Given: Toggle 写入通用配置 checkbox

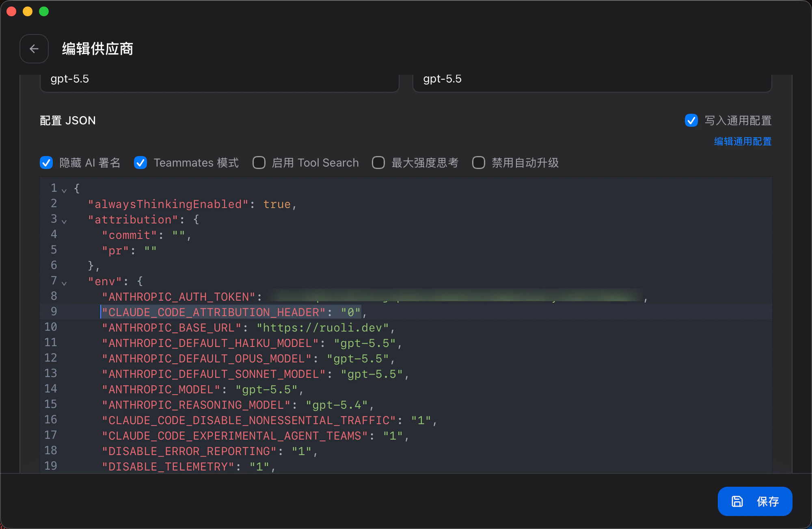Looking at the screenshot, I should coord(691,120).
